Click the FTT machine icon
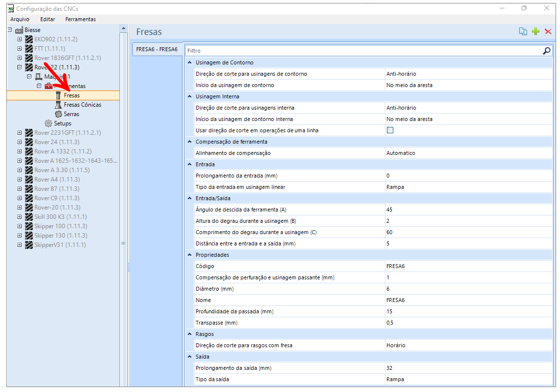The width and height of the screenshot is (560, 392). 29,49
